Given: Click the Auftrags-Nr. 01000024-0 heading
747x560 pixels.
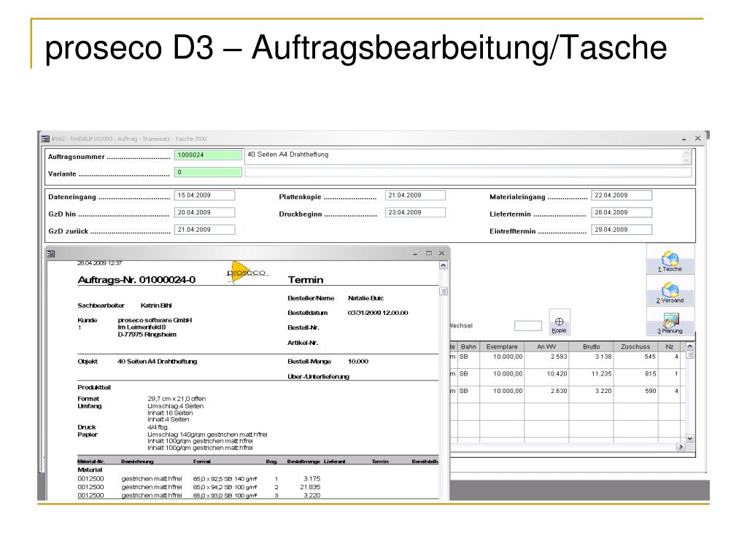Looking at the screenshot, I should (x=136, y=280).
